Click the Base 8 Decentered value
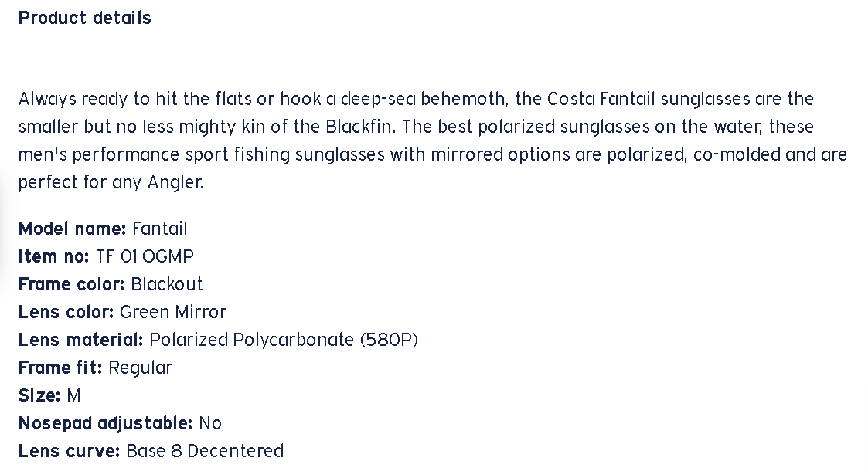868x471 pixels. click(x=205, y=451)
